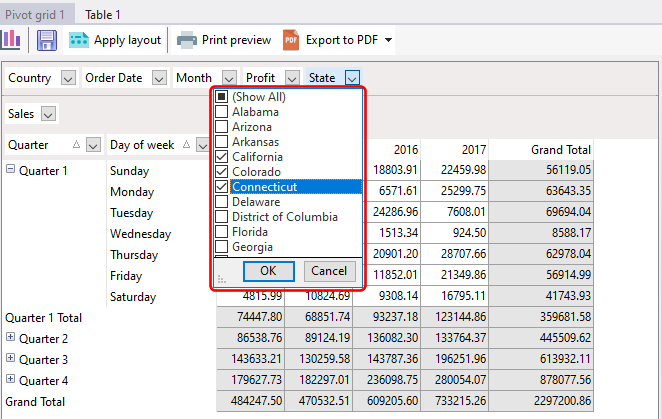Expand the Quarter 2 row
Screen dimensions: 662x419
coord(11,338)
